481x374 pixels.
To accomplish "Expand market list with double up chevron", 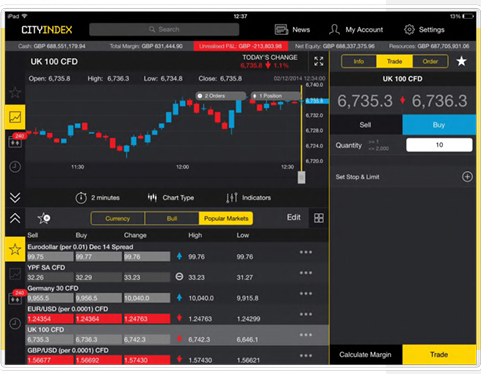I will (15, 218).
